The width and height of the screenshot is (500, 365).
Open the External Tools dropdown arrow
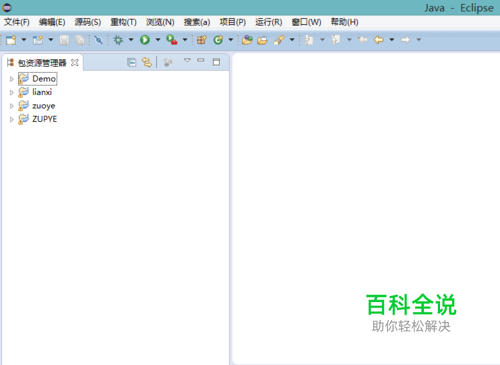[x=185, y=40]
